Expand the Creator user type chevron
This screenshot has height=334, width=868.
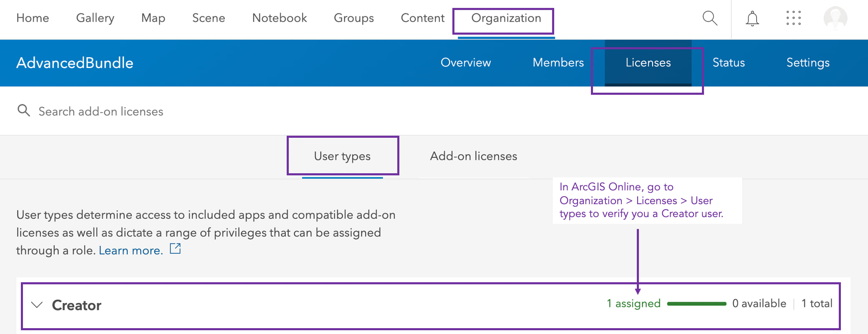tap(37, 305)
